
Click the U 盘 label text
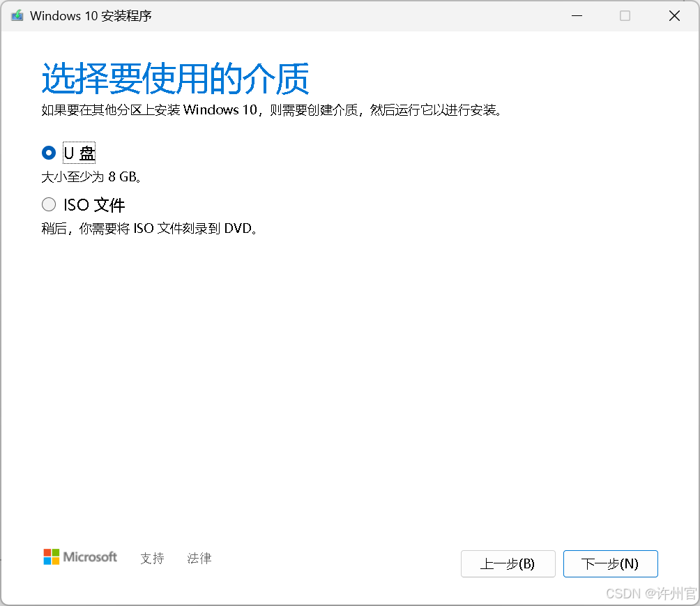[79, 153]
